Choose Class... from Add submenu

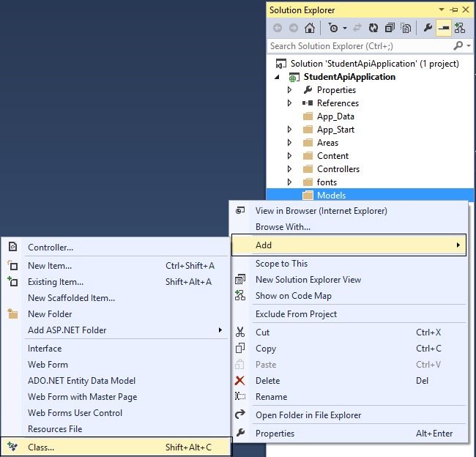tap(116, 447)
